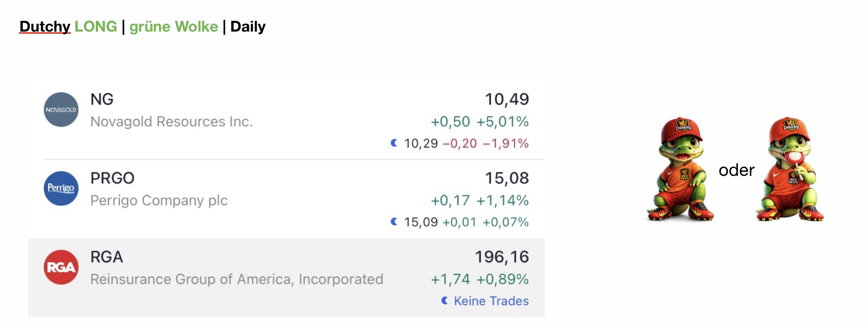This screenshot has height=328, width=868.
Task: Click the Perrigo blue logo icon
Action: tap(61, 188)
